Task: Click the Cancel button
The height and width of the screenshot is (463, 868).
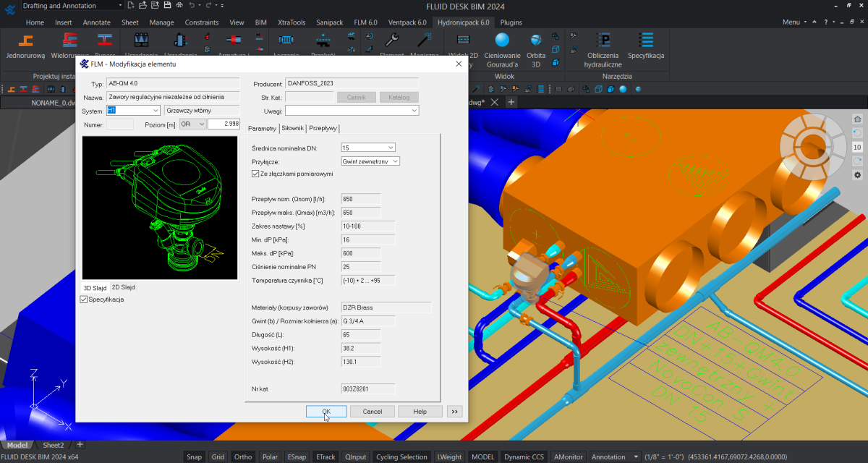Action: tap(372, 412)
